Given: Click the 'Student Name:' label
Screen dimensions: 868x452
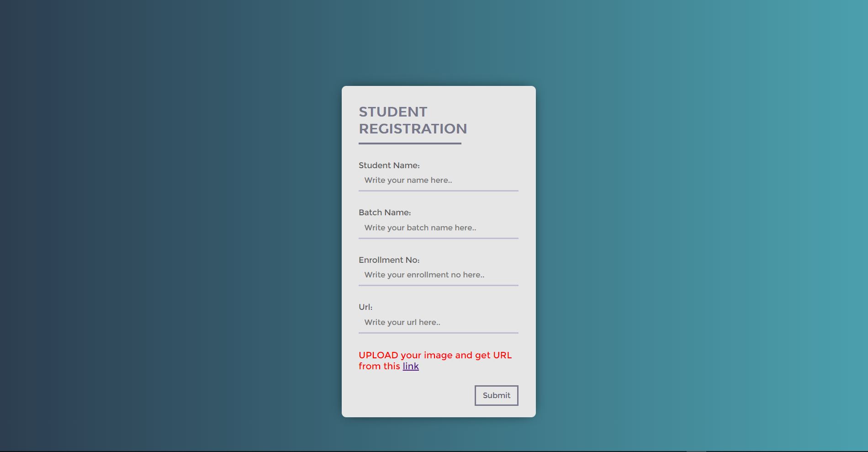Looking at the screenshot, I should (x=389, y=165).
